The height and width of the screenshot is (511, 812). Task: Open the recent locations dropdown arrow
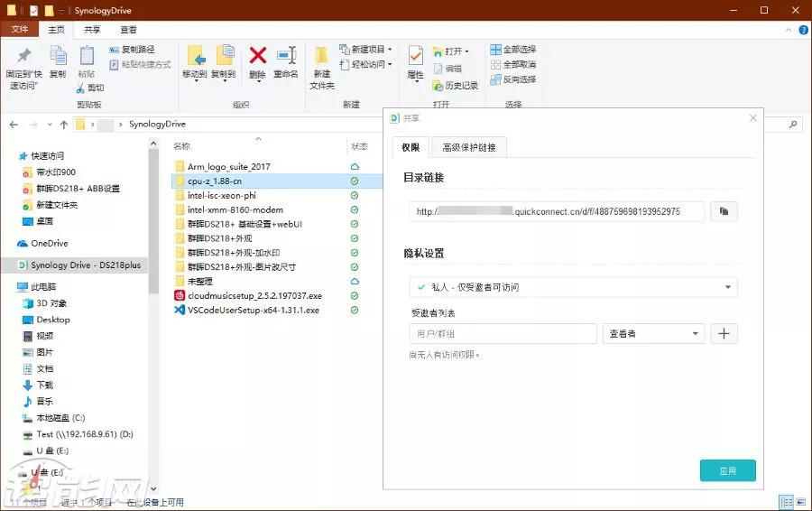[50, 125]
